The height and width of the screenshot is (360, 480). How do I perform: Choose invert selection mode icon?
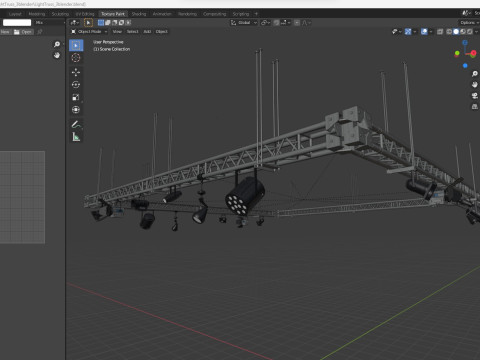(x=121, y=23)
